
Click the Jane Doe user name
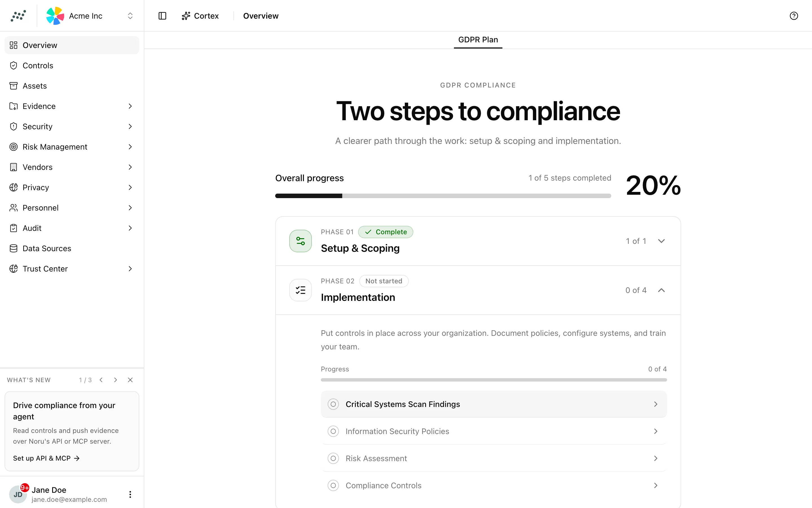[49, 490]
